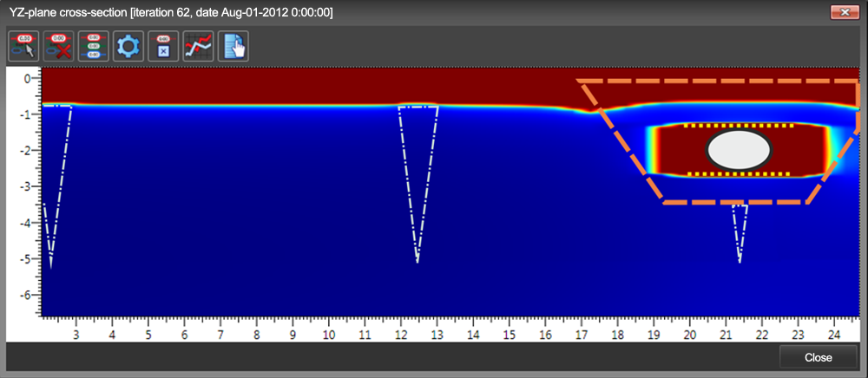Open the blue gear settings icon
This screenshot has width=868, height=378.
[128, 47]
